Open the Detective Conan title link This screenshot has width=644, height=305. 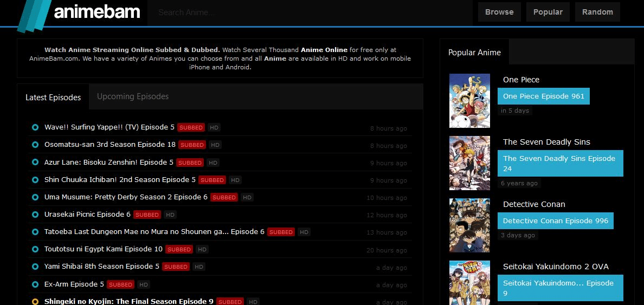[534, 204]
